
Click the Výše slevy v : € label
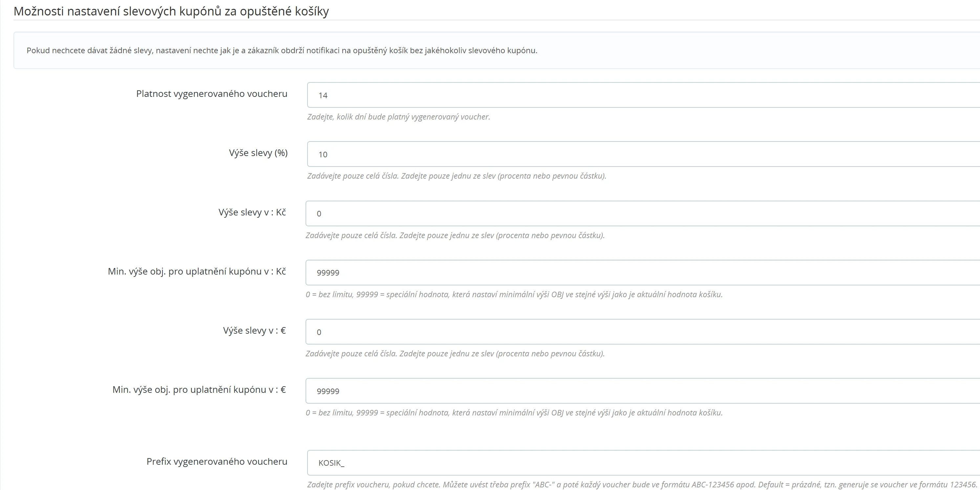pos(254,330)
